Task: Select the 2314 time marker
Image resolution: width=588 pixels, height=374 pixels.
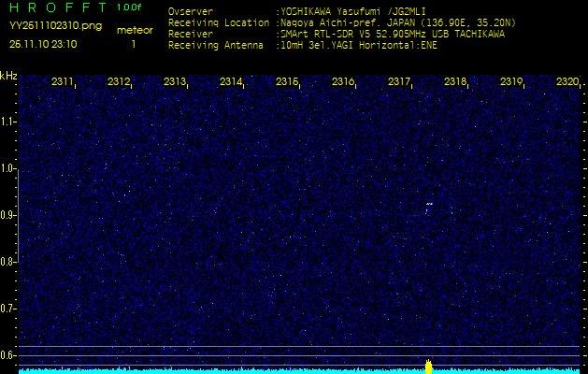Action: [232, 82]
